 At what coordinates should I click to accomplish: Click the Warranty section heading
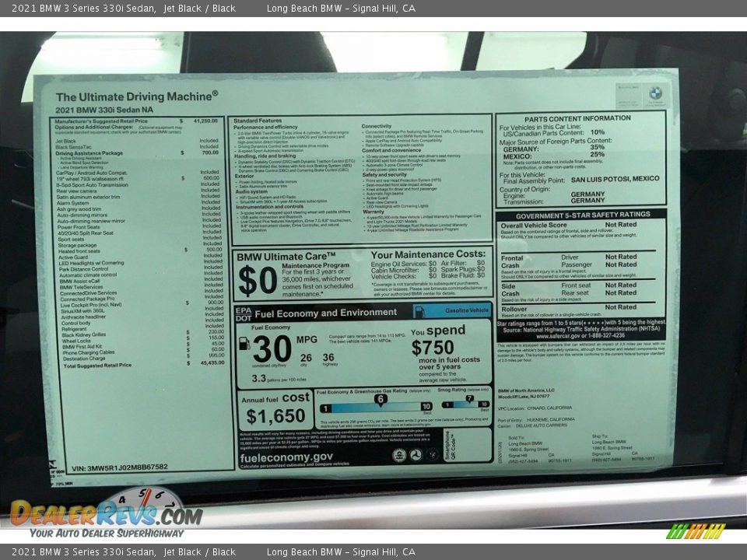[373, 212]
